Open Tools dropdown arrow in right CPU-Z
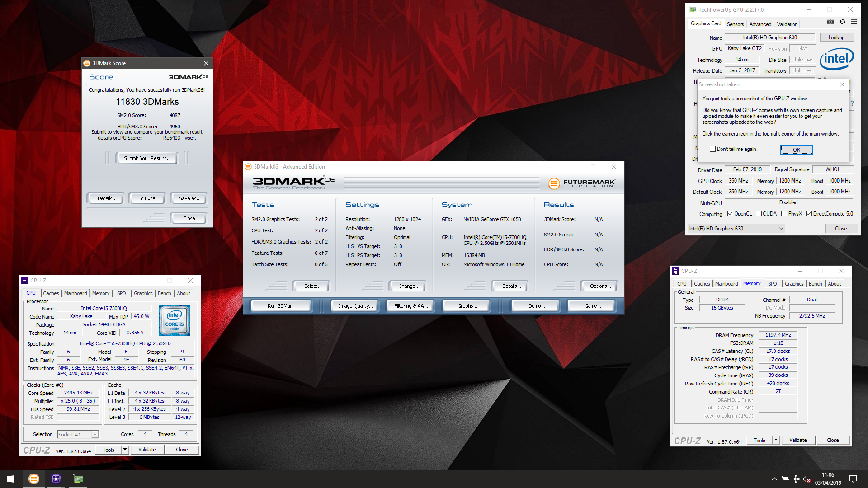Viewport: 868px width, 488px height. (x=776, y=440)
